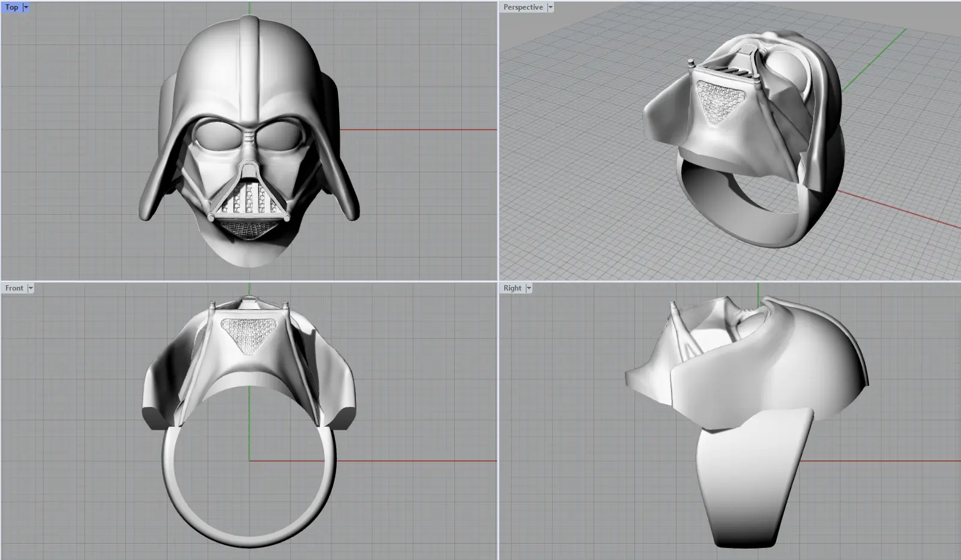Open the Front viewport dropdown arrow

[31, 288]
